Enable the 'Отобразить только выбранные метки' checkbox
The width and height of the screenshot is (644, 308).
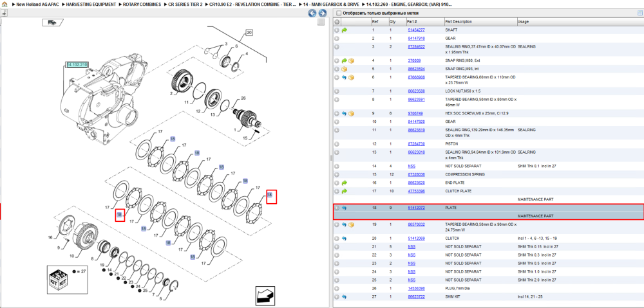pos(337,13)
